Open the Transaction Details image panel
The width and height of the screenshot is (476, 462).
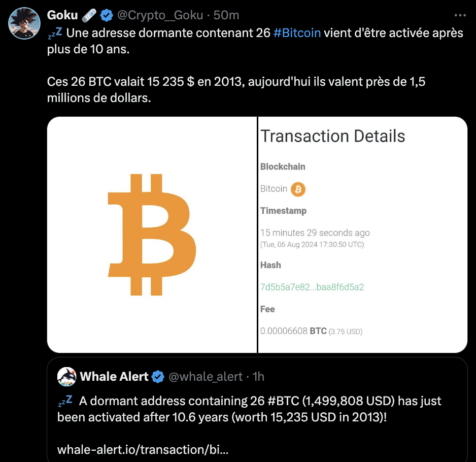click(362, 235)
